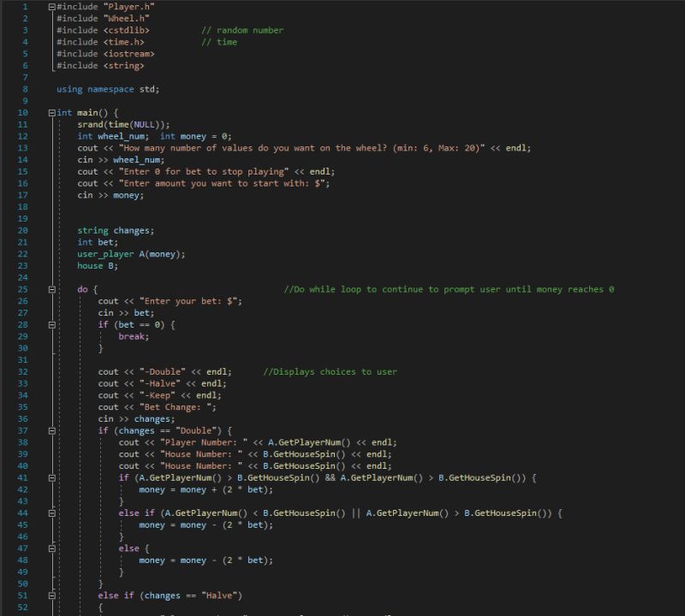Collapse the main() function code block
Viewport: 685px width, 616px height.
click(x=51, y=112)
